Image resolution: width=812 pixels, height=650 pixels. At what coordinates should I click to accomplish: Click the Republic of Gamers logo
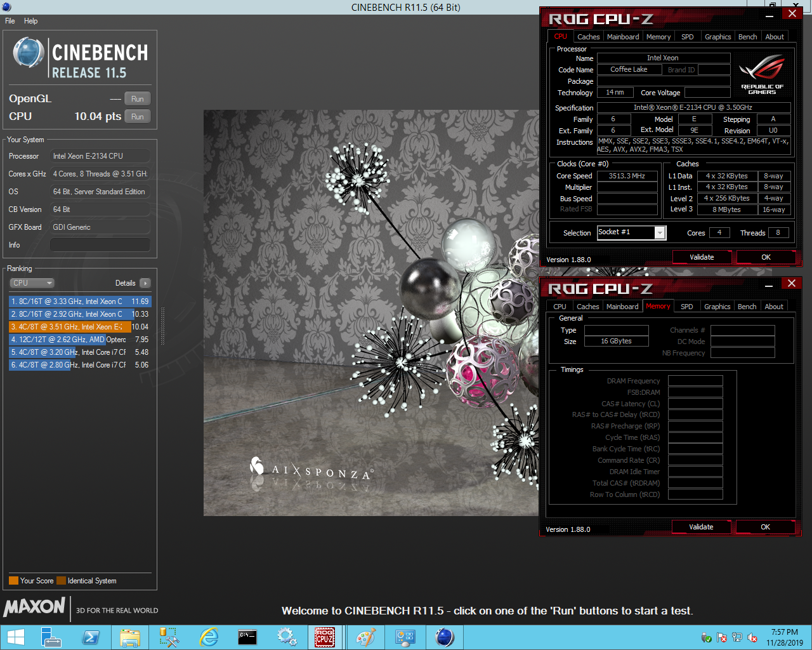pos(762,74)
